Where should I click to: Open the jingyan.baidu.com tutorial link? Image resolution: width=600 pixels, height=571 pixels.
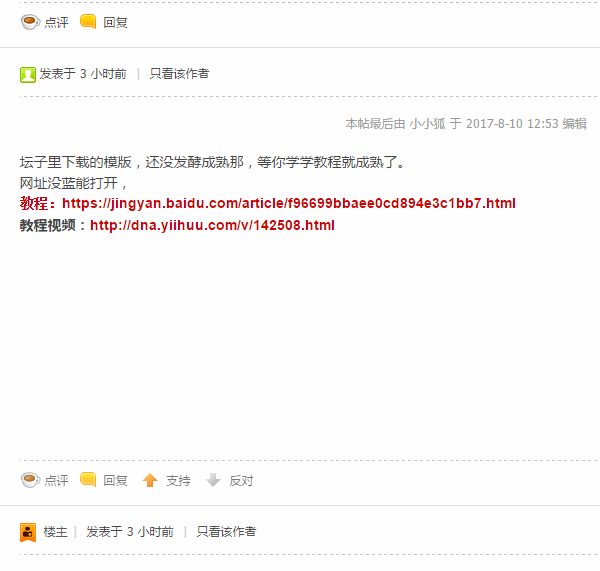pyautogui.click(x=289, y=203)
